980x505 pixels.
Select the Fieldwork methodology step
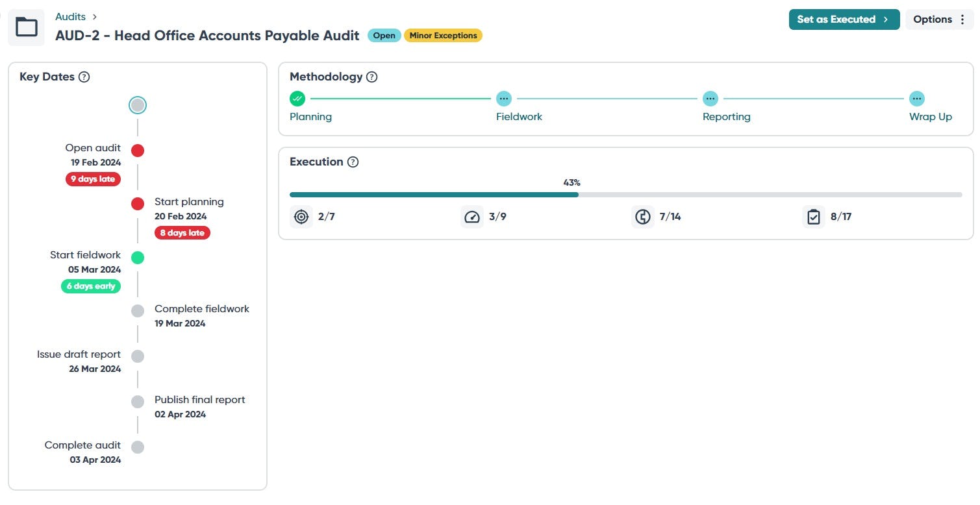(504, 99)
